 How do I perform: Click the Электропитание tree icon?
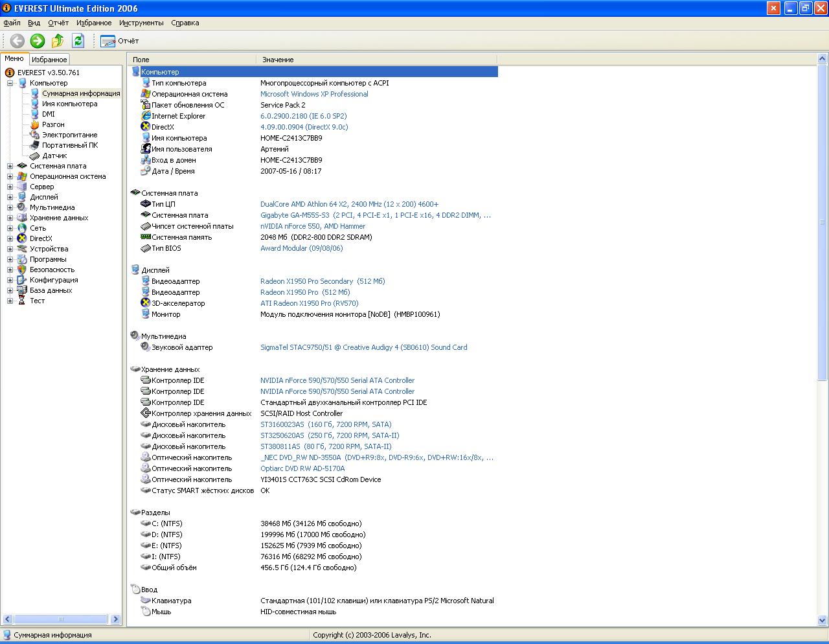[x=35, y=135]
